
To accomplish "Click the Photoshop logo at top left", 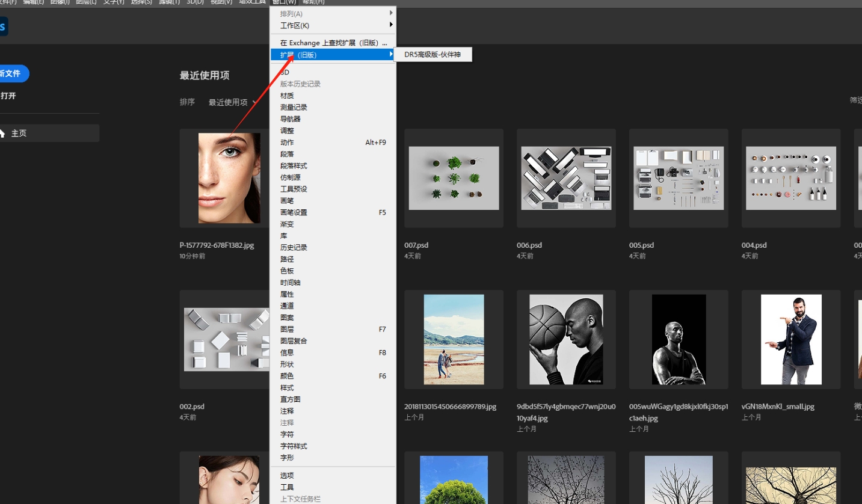I will (x=3, y=26).
